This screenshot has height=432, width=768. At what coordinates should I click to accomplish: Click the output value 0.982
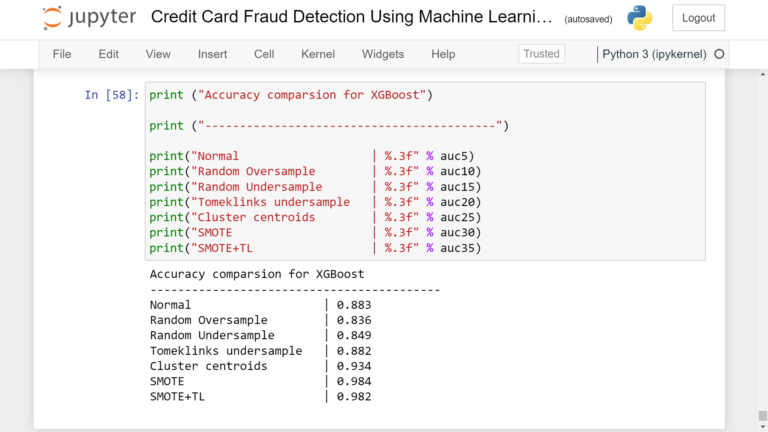point(354,397)
